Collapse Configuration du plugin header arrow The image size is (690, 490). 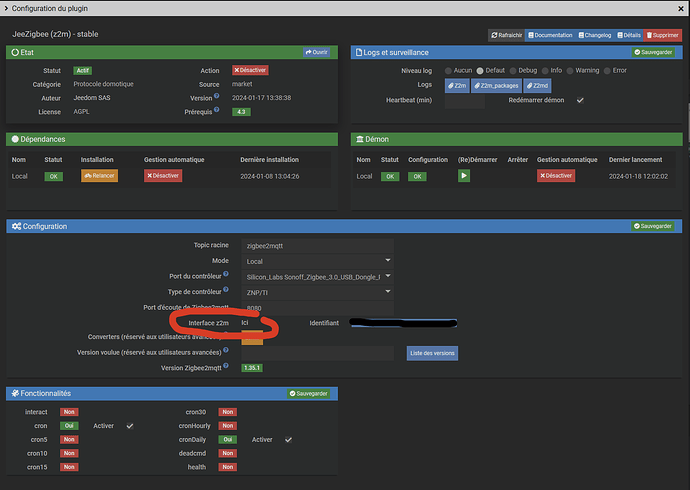(x=6, y=8)
